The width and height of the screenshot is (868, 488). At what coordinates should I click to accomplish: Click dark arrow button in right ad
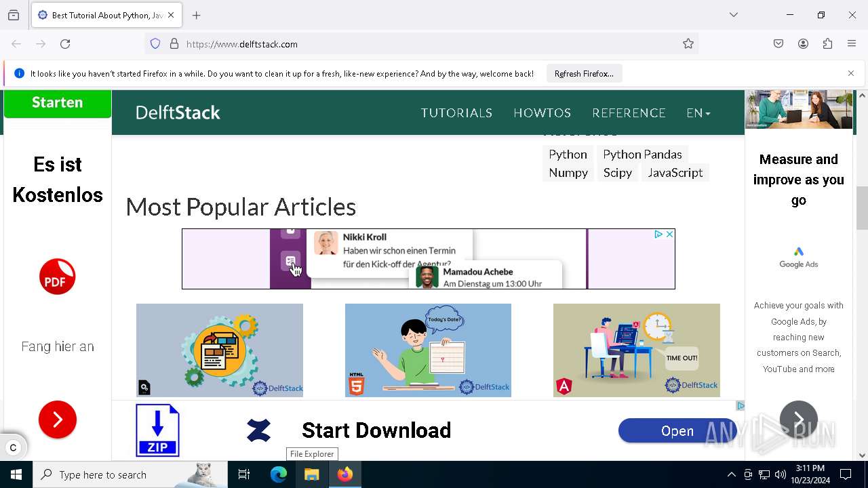pyautogui.click(x=799, y=420)
